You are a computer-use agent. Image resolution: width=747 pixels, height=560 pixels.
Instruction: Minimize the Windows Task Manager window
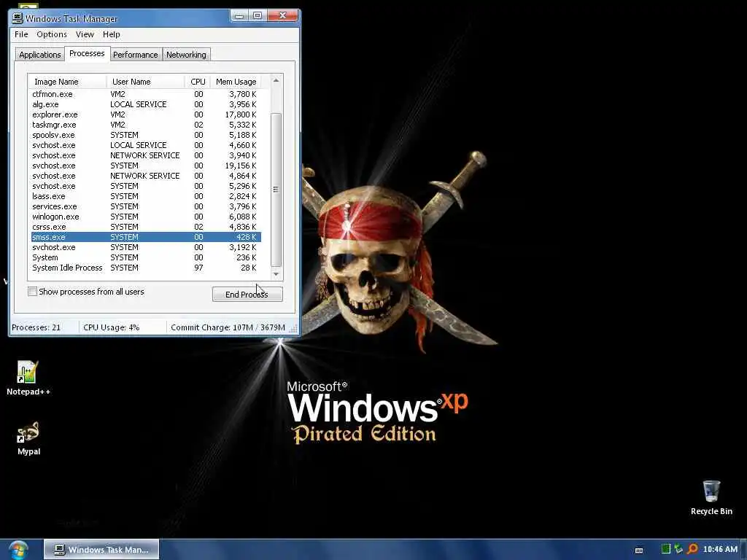(239, 16)
